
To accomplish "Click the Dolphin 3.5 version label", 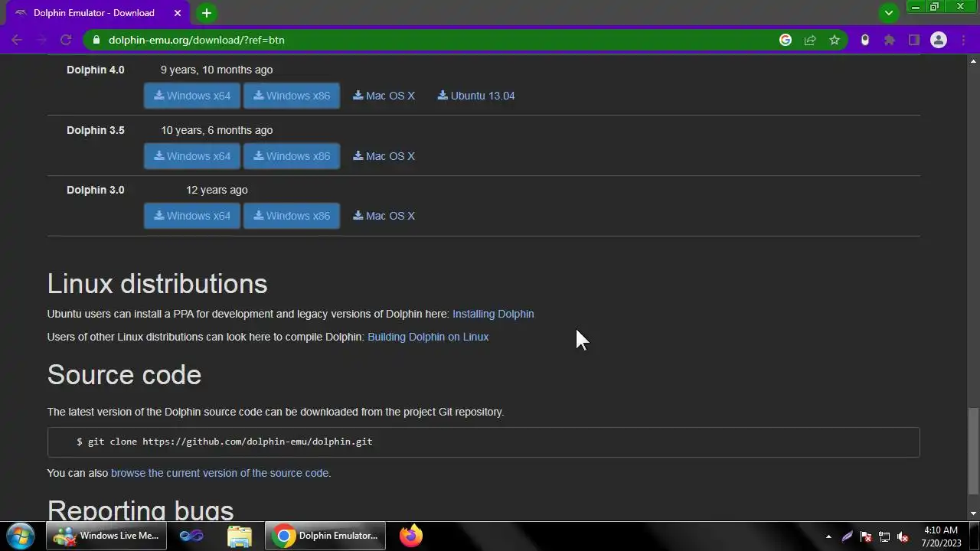I will pyautogui.click(x=95, y=130).
